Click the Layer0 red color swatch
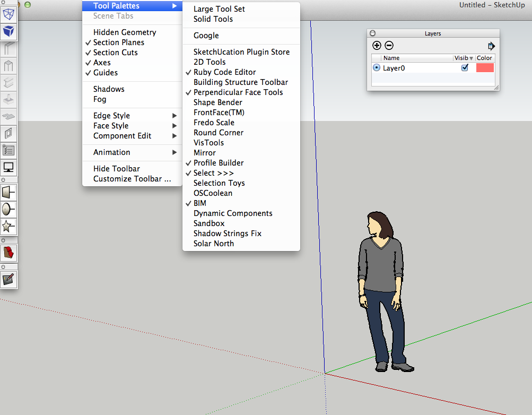 (x=485, y=68)
